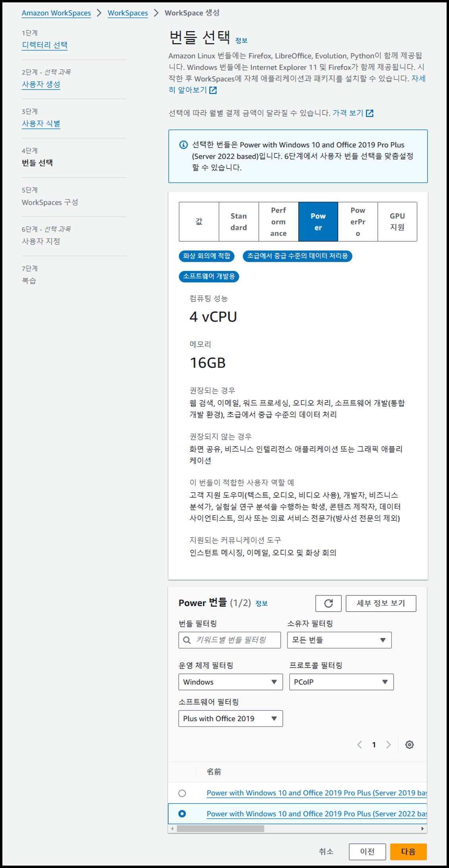Click the refresh bundles icon button
Image resolution: width=449 pixels, height=868 pixels.
[x=328, y=603]
